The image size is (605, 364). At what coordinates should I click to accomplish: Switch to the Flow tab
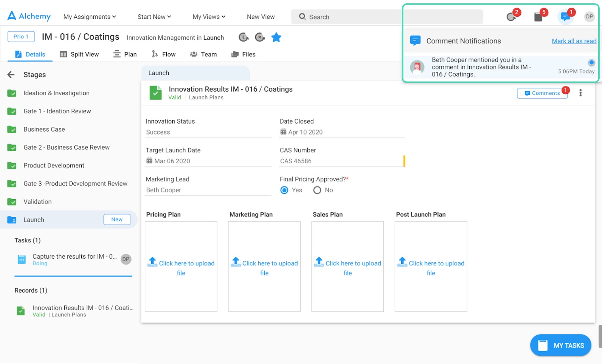coord(163,54)
